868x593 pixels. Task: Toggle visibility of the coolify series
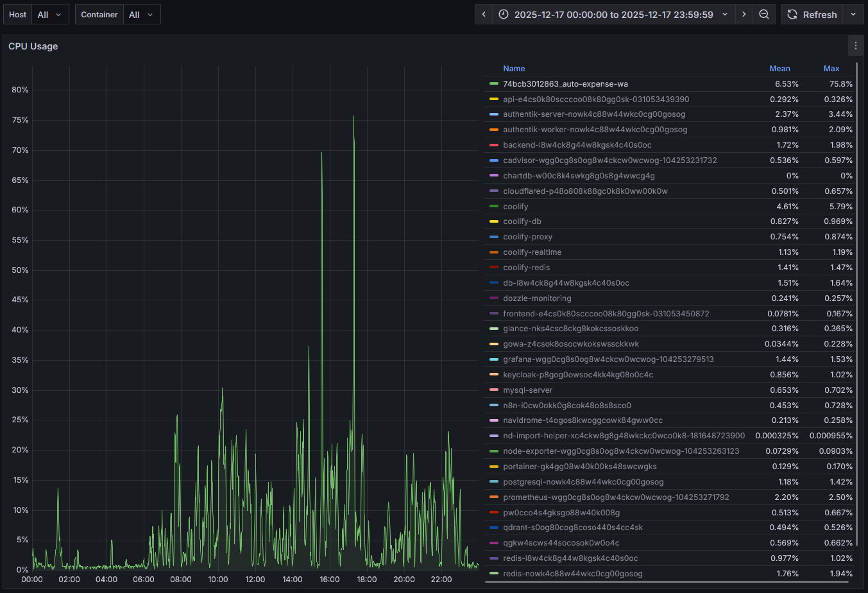point(515,206)
